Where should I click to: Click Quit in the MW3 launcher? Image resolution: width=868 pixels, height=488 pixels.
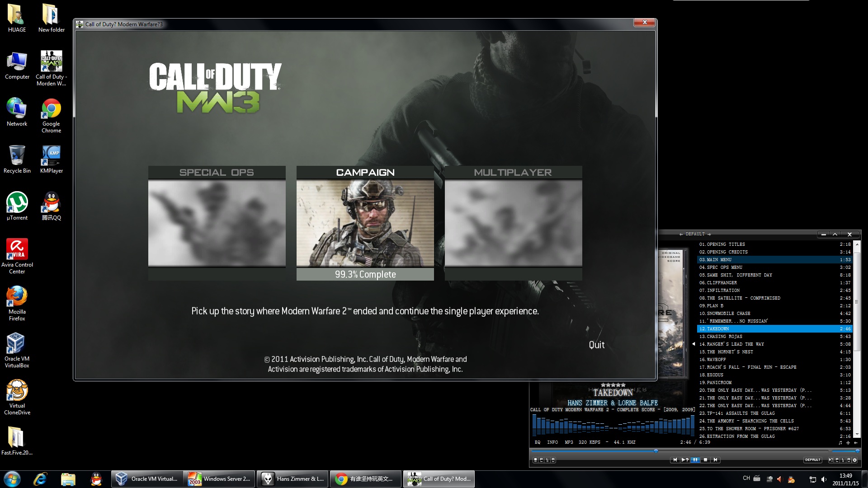tap(596, 345)
